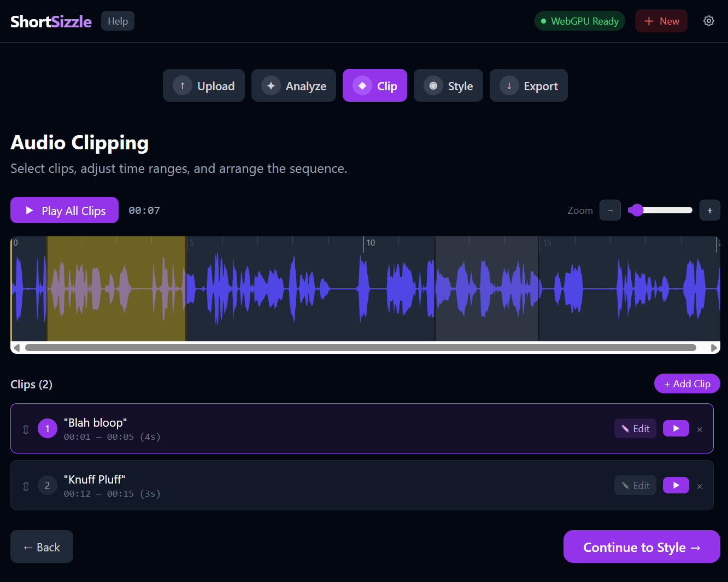Open the settings gear icon
Screen dimensions: 728x582
click(709, 21)
